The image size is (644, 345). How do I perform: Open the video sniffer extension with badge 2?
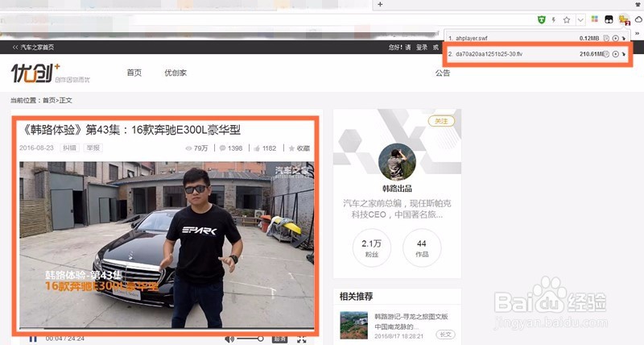pos(625,19)
